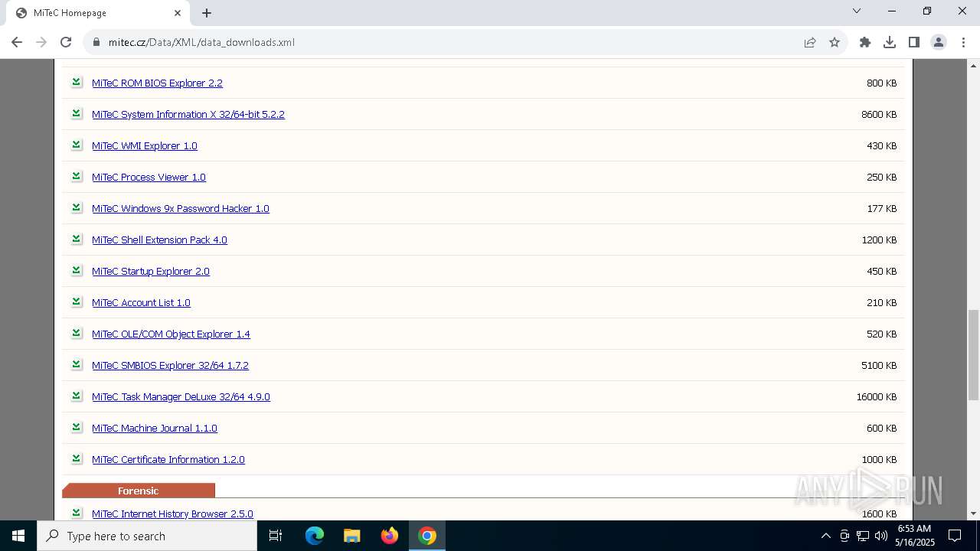Open MiTeC Shell Extension Pack 4.0 link
This screenshot has height=551, width=980.
(159, 240)
